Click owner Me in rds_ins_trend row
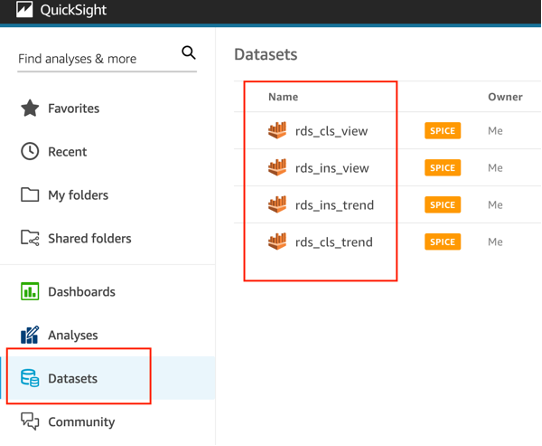 coord(495,205)
